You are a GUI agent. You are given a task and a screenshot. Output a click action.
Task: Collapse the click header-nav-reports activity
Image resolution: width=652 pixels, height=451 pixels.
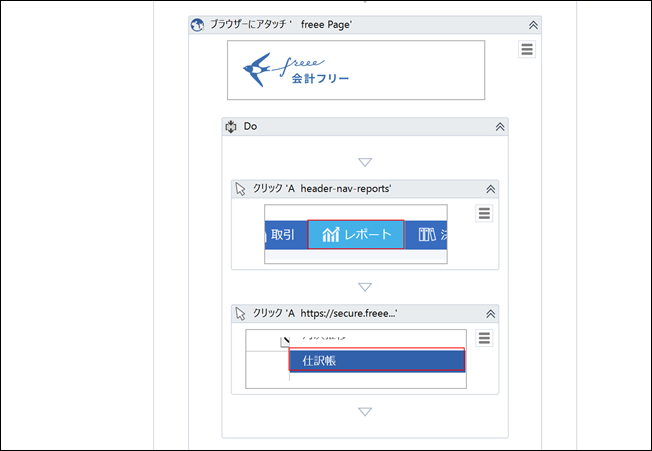pos(490,189)
